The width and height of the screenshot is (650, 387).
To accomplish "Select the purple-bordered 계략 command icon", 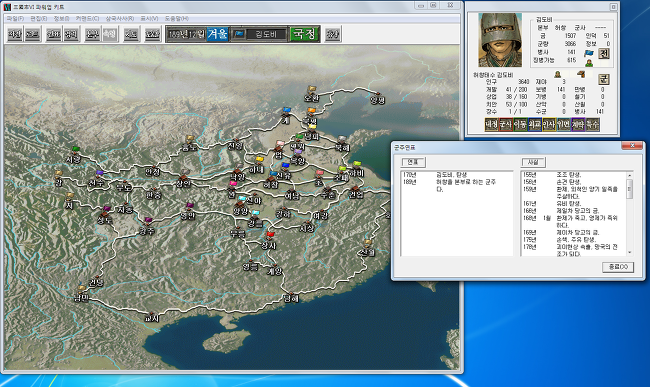I will (x=578, y=124).
